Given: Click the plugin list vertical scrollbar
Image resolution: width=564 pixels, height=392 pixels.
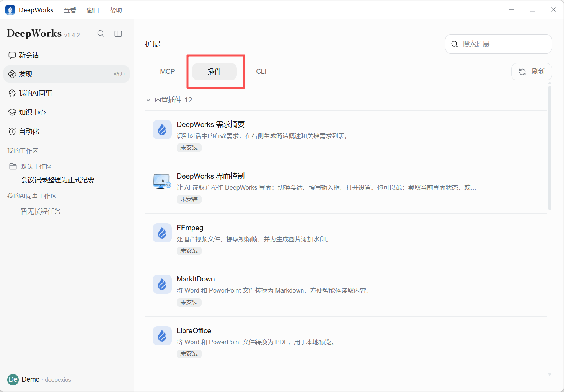Looking at the screenshot, I should coord(549,148).
